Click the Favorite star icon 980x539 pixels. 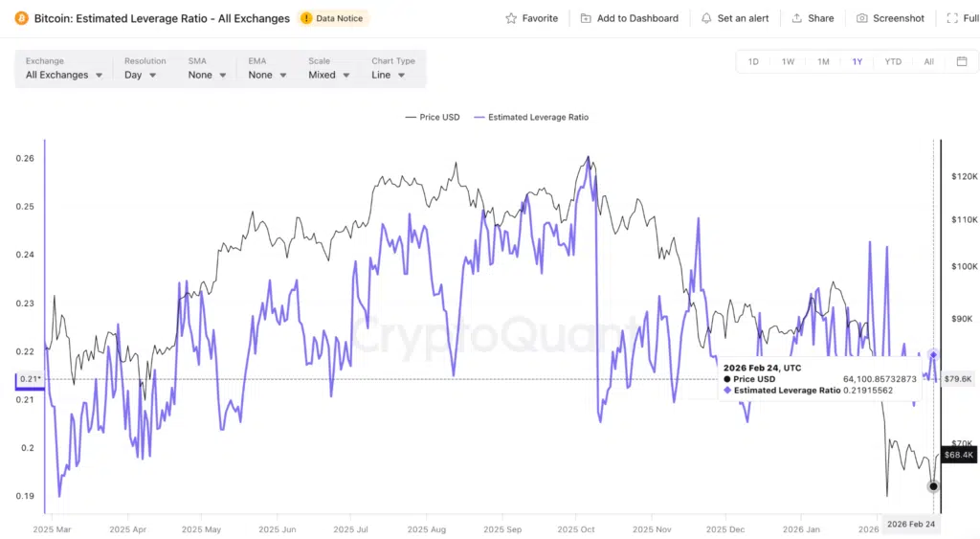click(512, 18)
